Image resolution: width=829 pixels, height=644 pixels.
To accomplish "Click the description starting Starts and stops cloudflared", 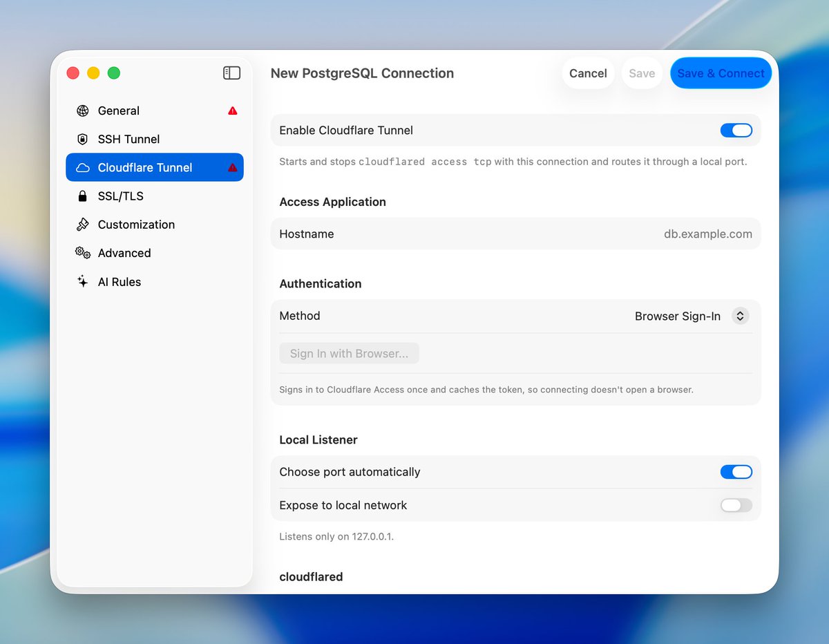I will coord(513,162).
